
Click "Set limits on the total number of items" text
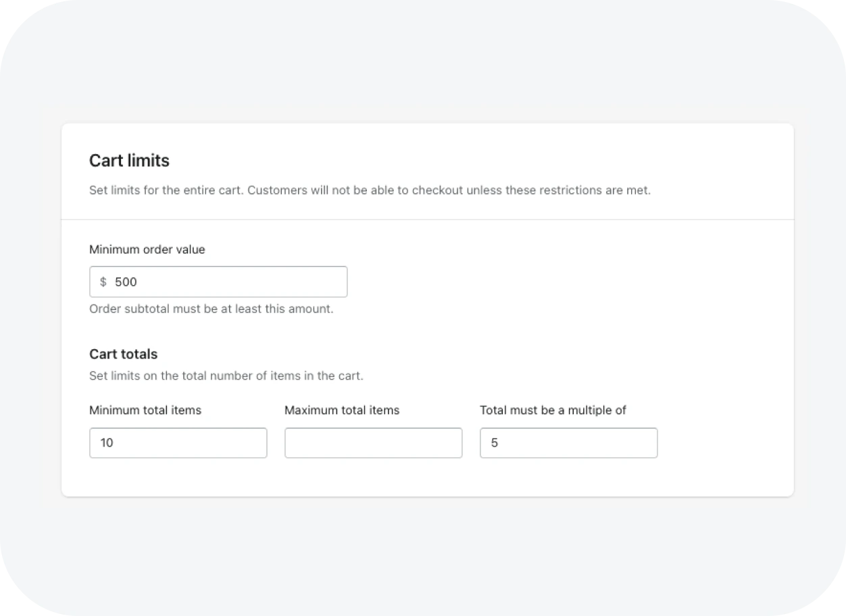pos(226,376)
